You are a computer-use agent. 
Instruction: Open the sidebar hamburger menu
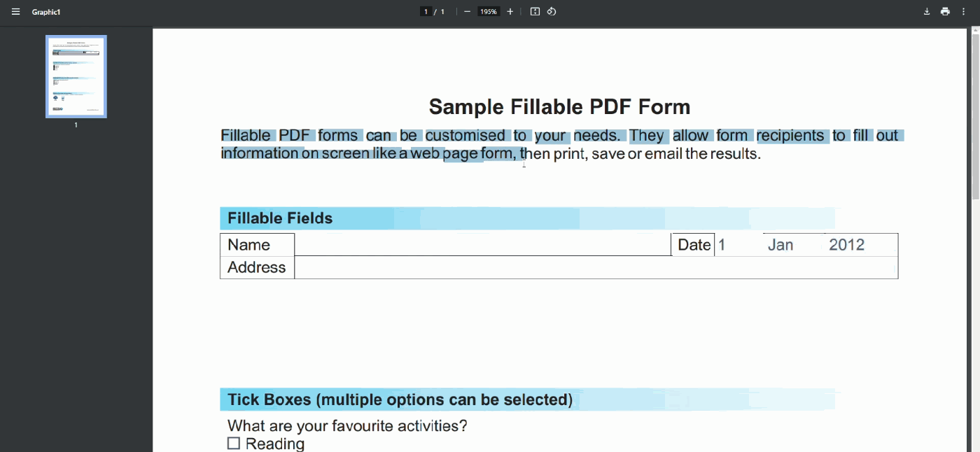(x=15, y=11)
